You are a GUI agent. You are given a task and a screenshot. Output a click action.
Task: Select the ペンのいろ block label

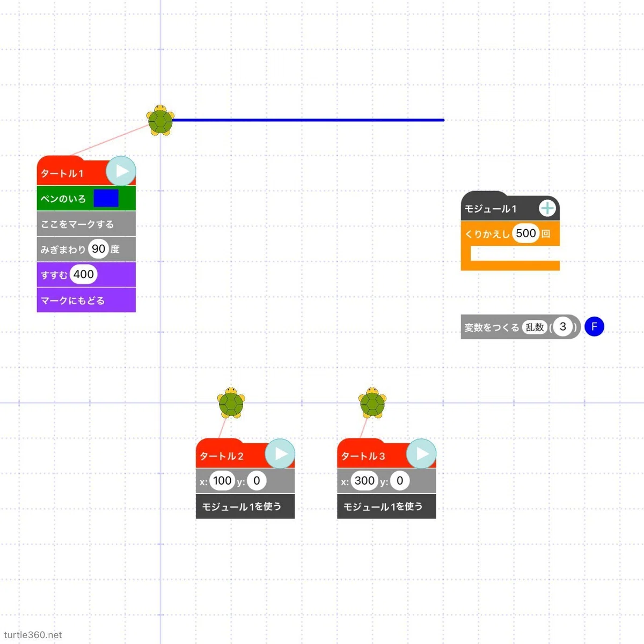[63, 199]
